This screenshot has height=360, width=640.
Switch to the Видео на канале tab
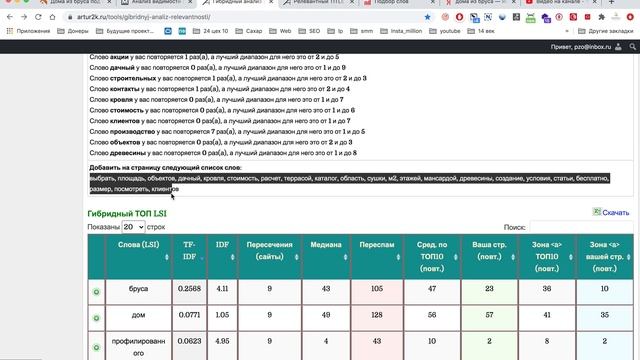pos(561,2)
